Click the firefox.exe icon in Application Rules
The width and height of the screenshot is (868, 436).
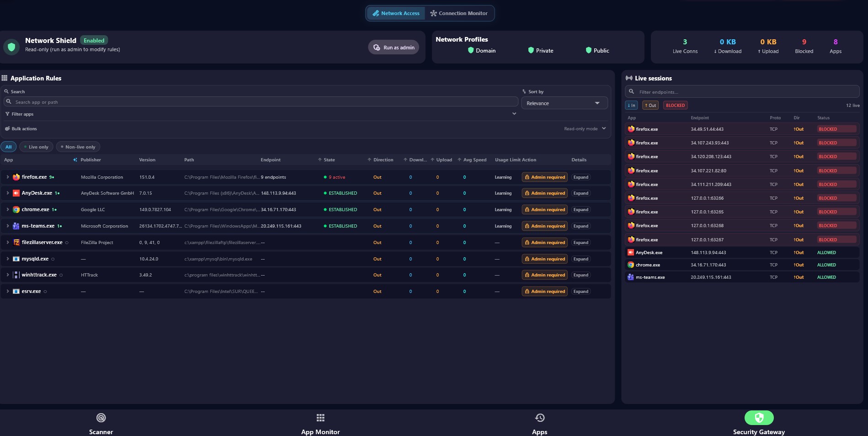[16, 177]
